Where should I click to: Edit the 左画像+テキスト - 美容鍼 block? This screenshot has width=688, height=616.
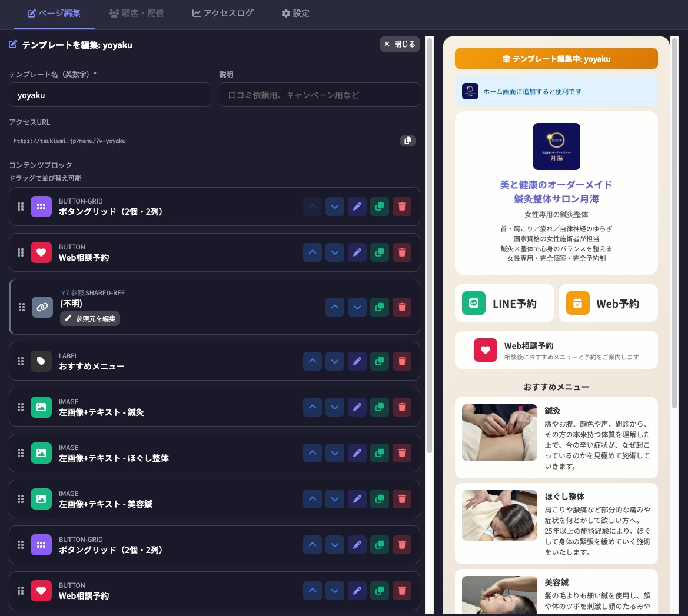click(x=357, y=499)
